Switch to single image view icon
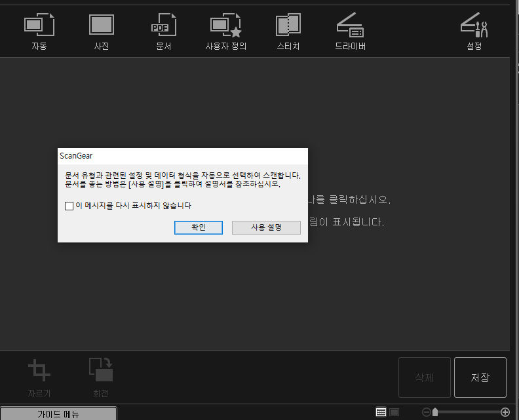 [394, 412]
